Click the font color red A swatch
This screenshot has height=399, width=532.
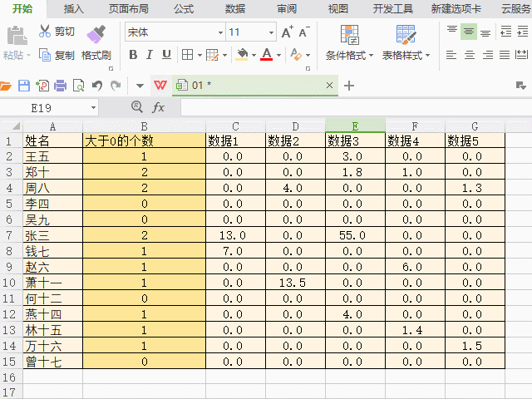tap(266, 55)
